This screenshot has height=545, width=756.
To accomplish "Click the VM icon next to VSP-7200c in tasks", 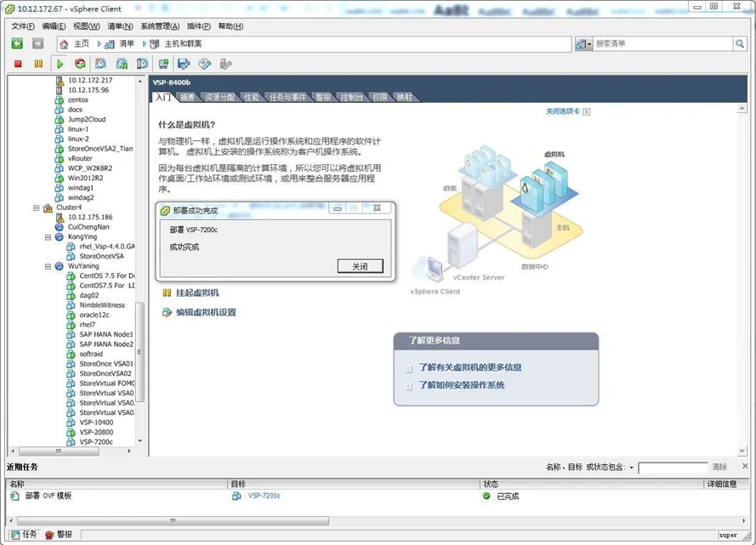I will click(x=236, y=496).
